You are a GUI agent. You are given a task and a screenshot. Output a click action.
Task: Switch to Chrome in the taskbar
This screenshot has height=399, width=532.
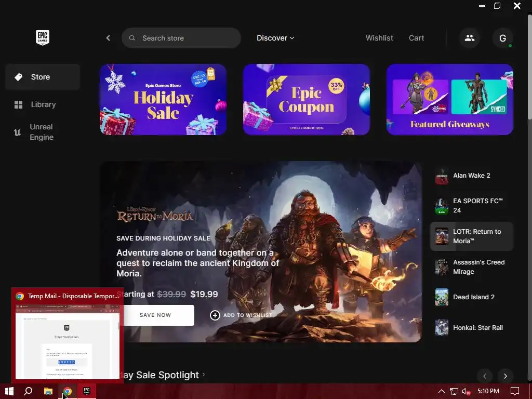[x=68, y=391]
